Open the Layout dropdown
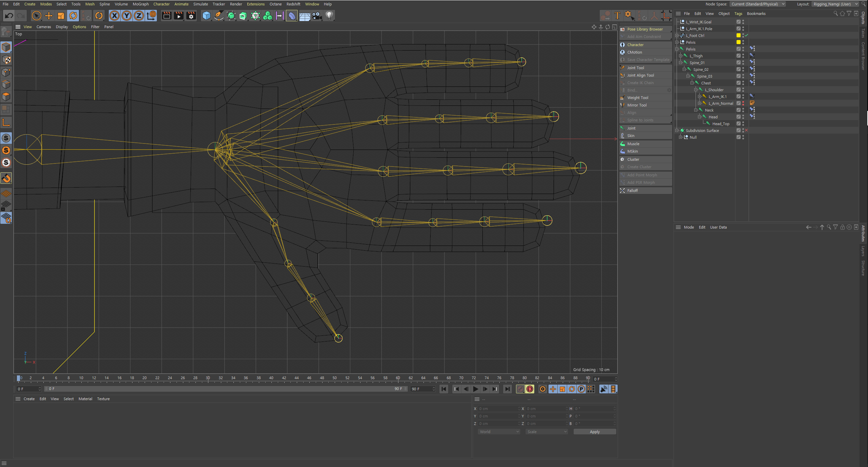 click(835, 4)
